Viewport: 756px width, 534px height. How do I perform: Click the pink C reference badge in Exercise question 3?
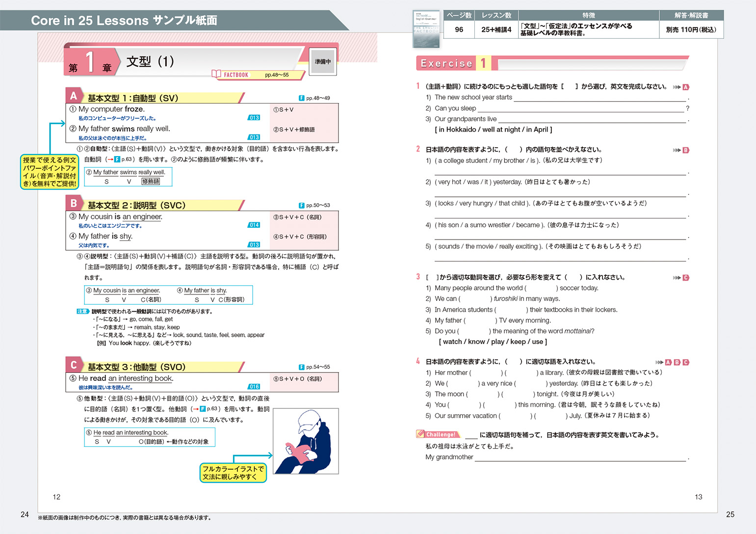pos(686,278)
